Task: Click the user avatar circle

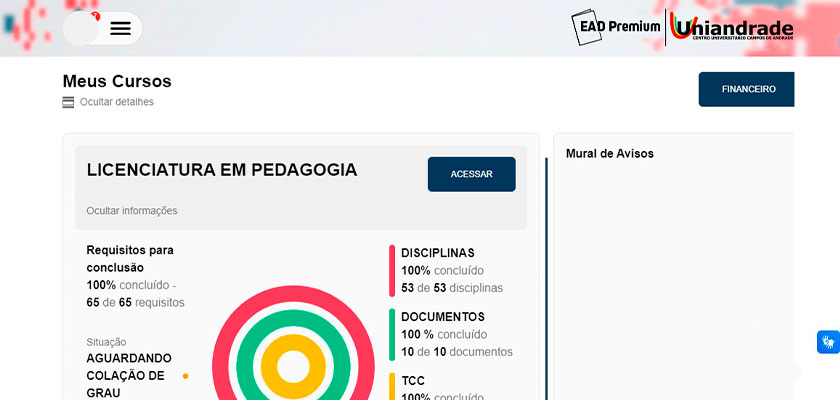Action: (81, 28)
